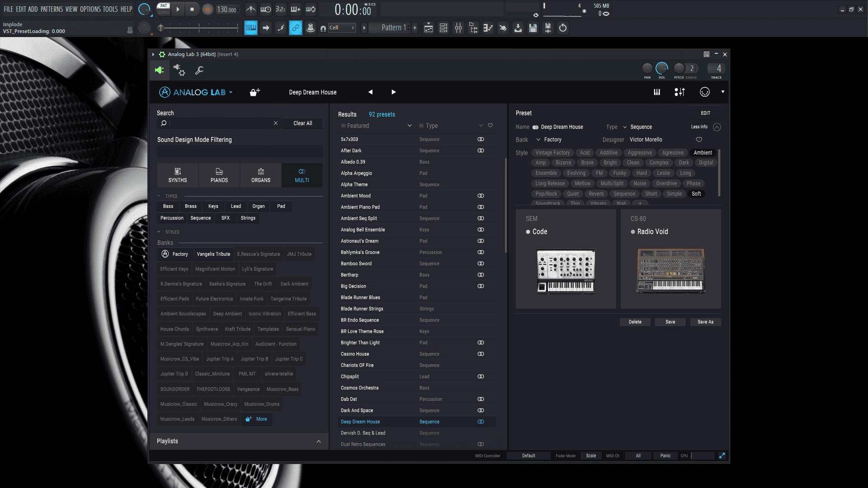868x488 pixels.
Task: Open the PATTERNS menu
Action: coord(52,9)
